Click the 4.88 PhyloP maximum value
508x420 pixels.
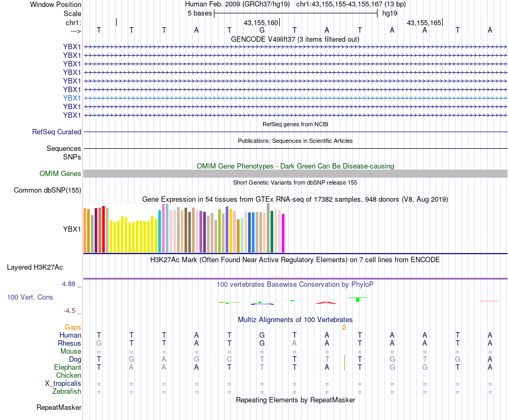point(68,284)
